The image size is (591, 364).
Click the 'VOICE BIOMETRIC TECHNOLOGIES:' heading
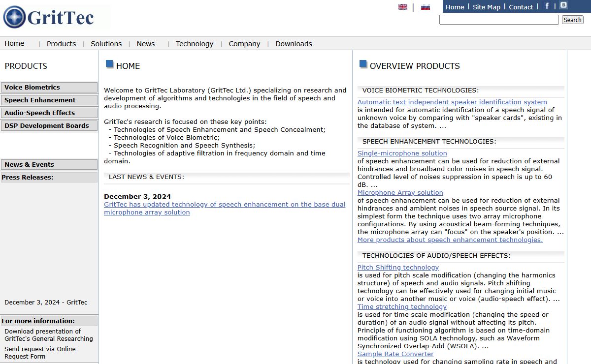tap(421, 90)
